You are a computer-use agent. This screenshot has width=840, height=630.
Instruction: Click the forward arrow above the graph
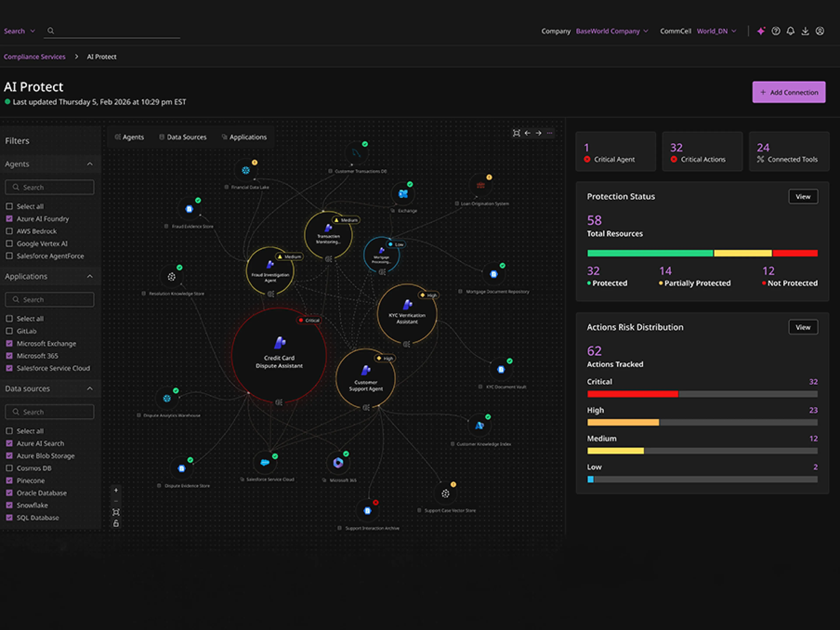[539, 133]
